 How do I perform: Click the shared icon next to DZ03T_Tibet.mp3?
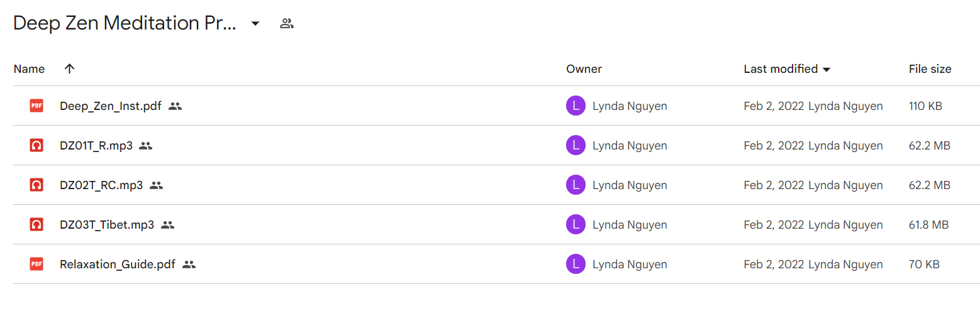click(x=168, y=225)
